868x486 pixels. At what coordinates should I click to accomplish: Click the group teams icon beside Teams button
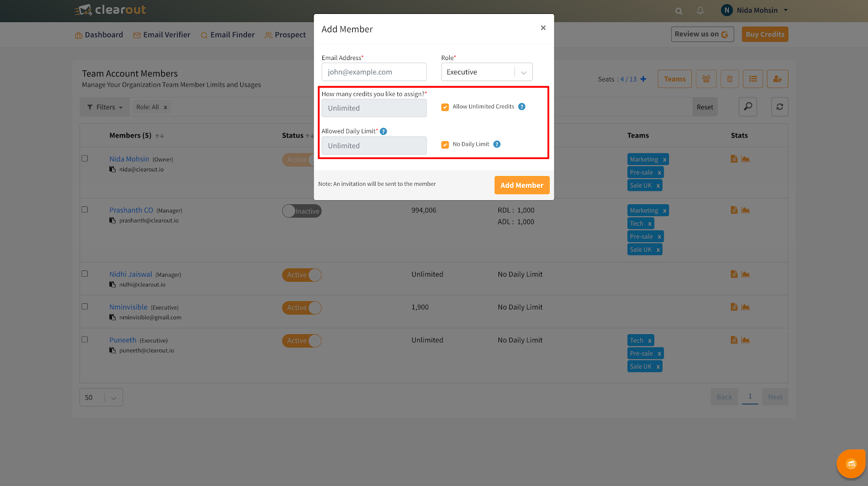[x=706, y=79]
